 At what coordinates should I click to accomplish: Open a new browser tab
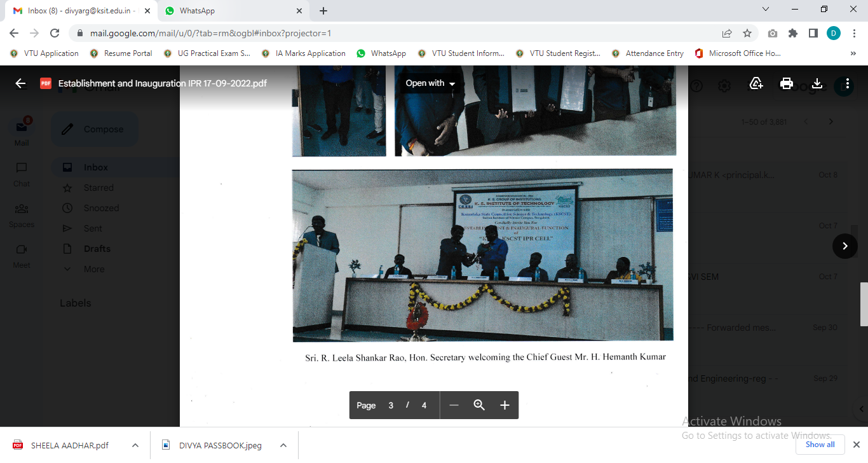click(323, 11)
